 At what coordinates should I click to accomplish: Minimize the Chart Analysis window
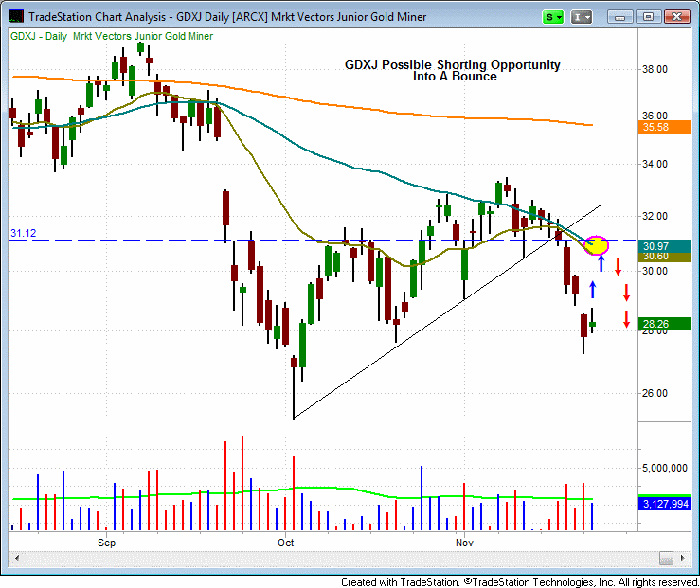[619, 17]
